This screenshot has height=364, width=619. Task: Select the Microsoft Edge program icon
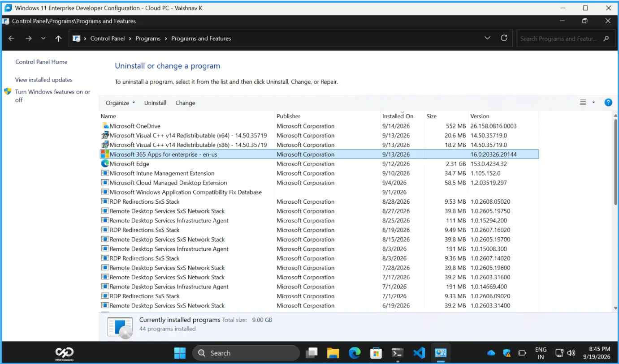105,163
